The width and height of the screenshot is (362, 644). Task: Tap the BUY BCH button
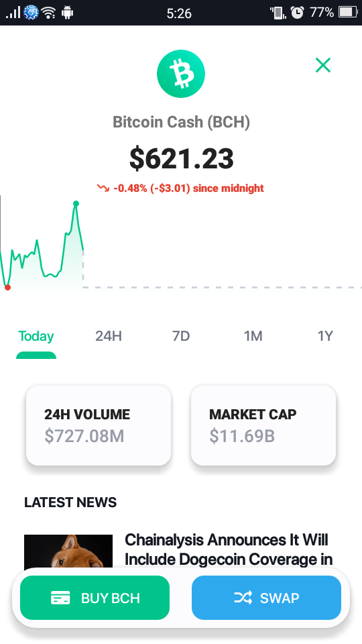(x=95, y=598)
